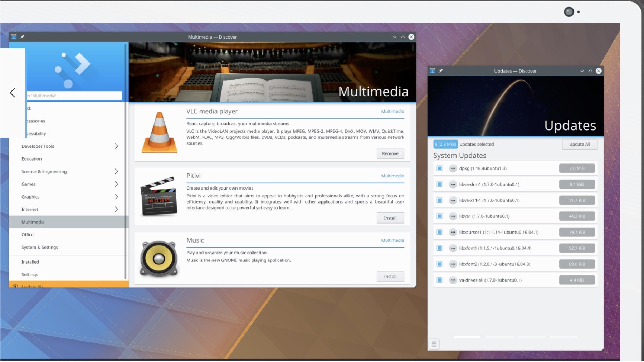Deselect the va-driver-all update

(x=439, y=280)
